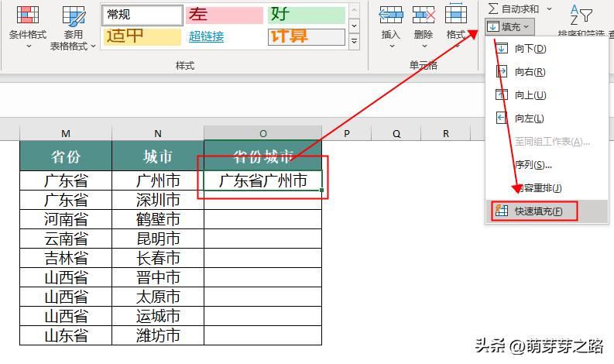
Task: Select the cell containing 山东省
Action: coord(66,335)
